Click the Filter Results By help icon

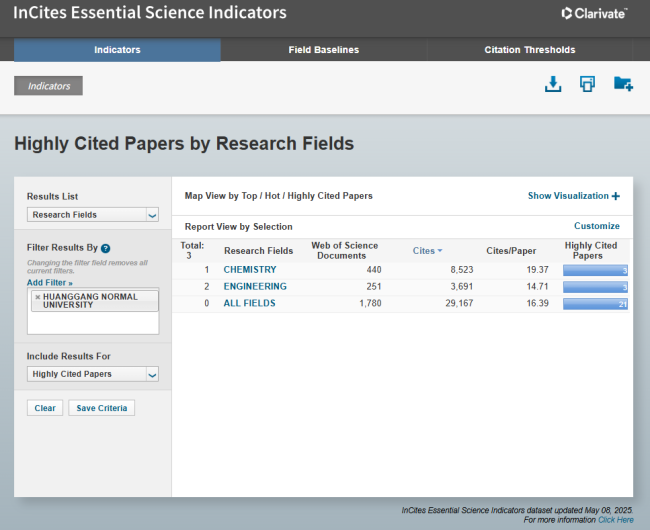tap(105, 248)
